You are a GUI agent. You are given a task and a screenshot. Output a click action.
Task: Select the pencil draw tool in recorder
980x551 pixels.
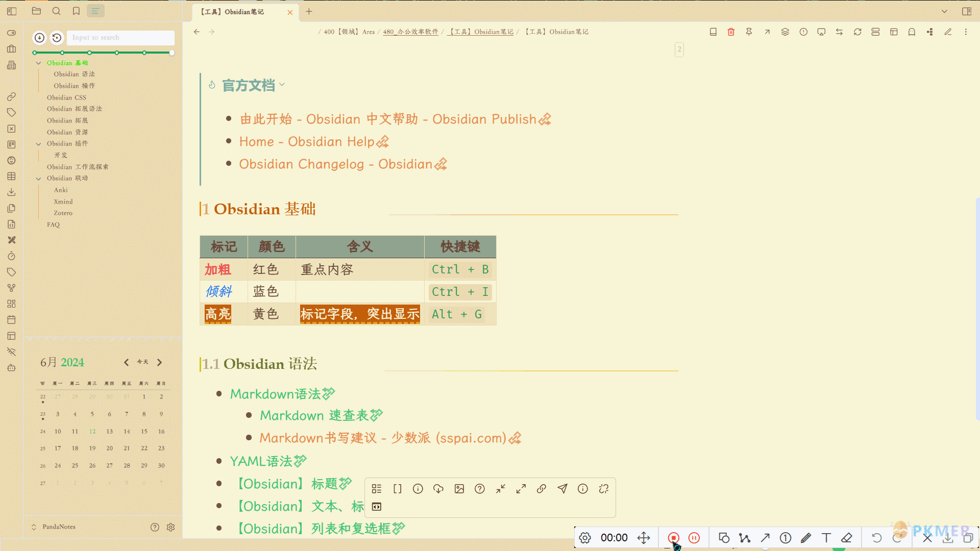806,538
